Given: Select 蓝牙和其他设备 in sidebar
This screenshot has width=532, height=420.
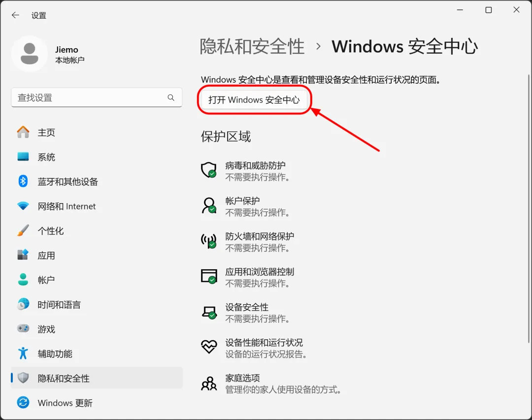Looking at the screenshot, I should point(97,181).
